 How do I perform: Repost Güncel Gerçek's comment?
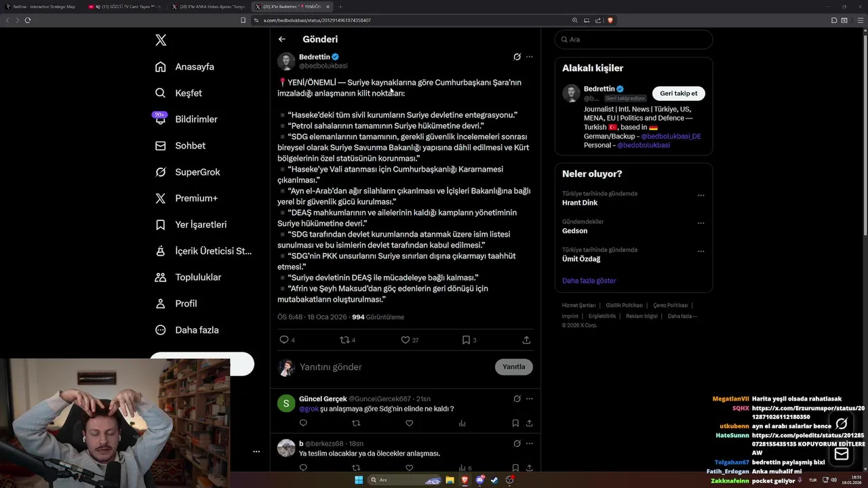point(356,423)
